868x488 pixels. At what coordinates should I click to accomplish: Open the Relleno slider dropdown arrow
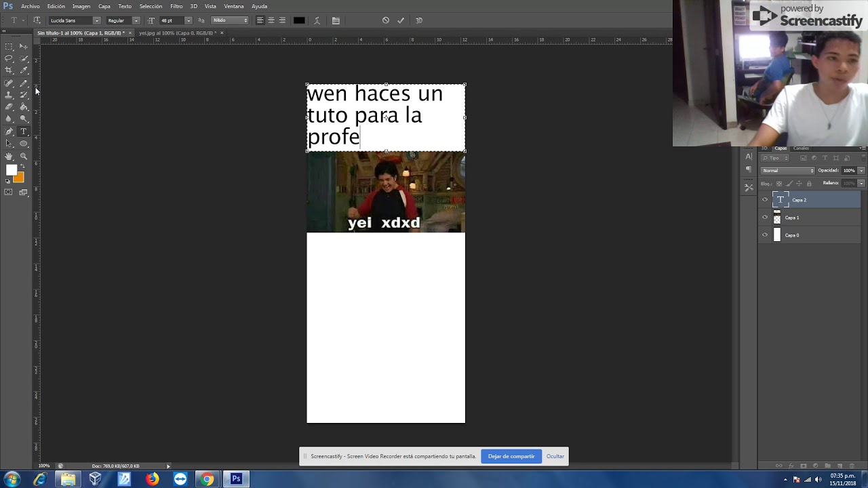[862, 183]
